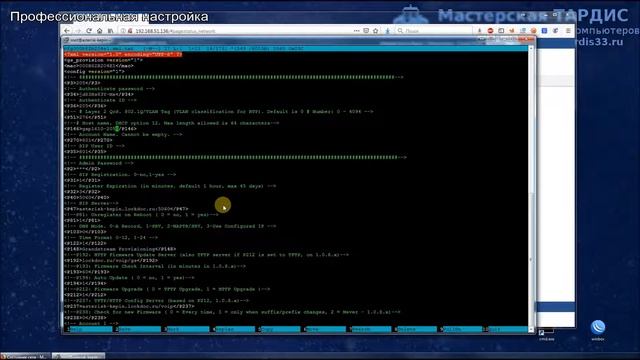Open the Firefox library icon
This screenshot has width=640, height=360.
(110, 31)
